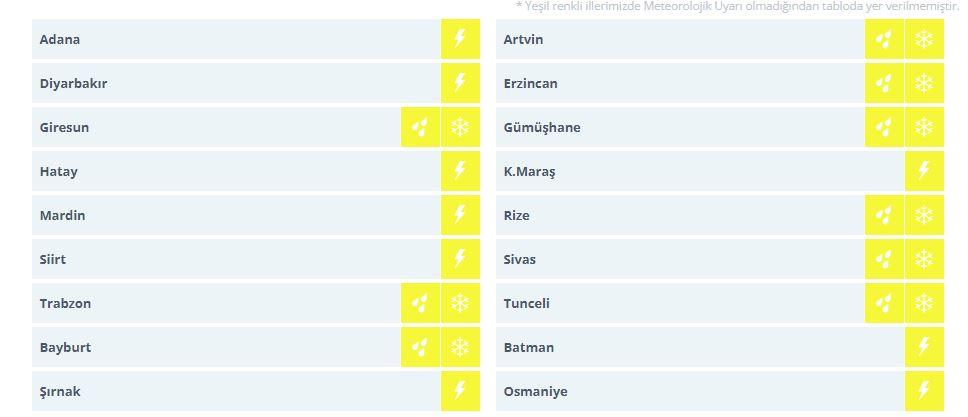968x417 pixels.
Task: Click the snowflake icon for Trabzon
Action: [460, 303]
